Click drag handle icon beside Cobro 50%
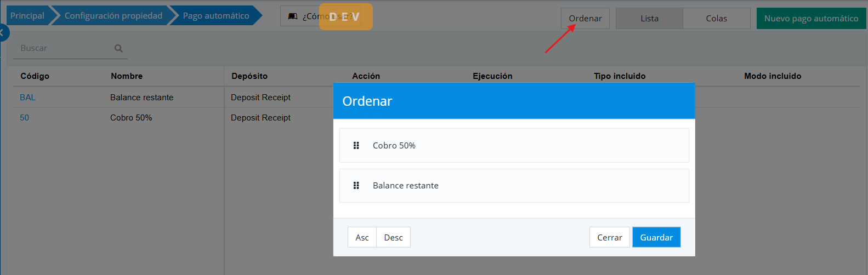Viewport: 868px width, 275px height. 356,146
